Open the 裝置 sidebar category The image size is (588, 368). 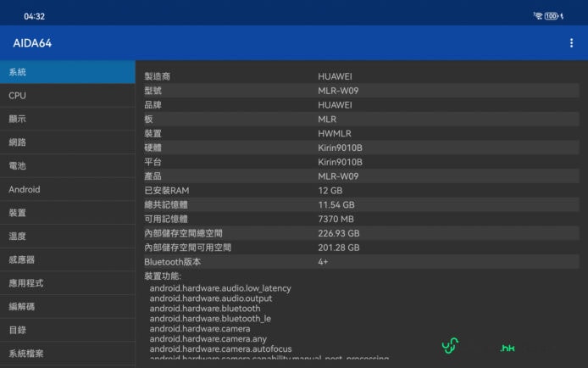coord(68,213)
